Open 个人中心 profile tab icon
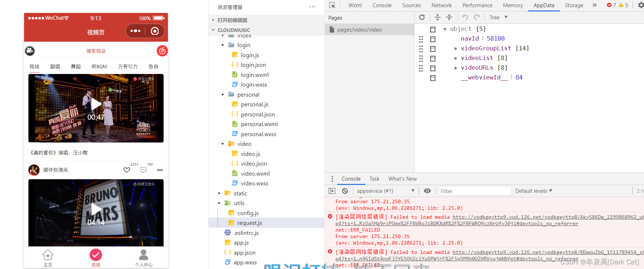The image size is (644, 269). point(143,255)
